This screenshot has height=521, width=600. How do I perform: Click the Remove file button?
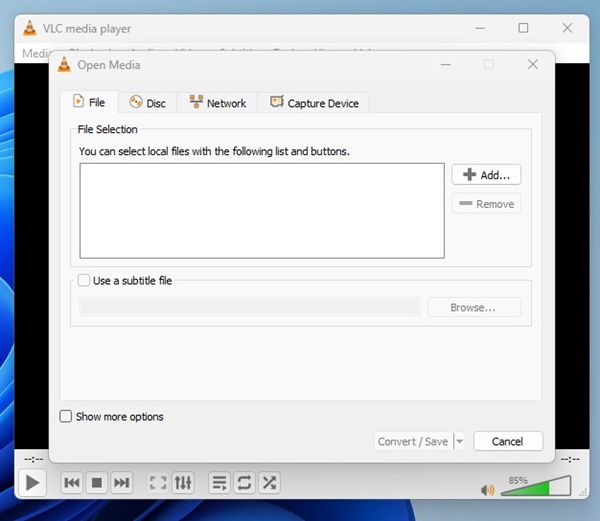(486, 204)
